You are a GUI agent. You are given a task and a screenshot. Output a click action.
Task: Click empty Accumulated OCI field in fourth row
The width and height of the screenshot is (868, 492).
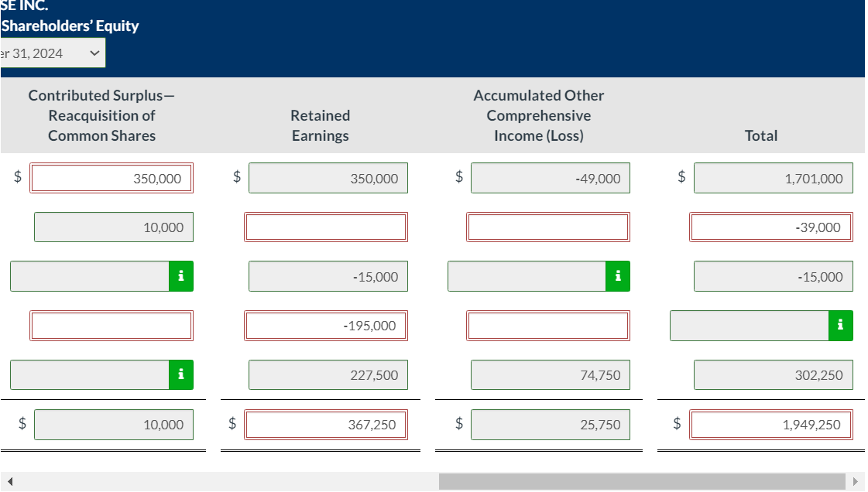coord(548,326)
